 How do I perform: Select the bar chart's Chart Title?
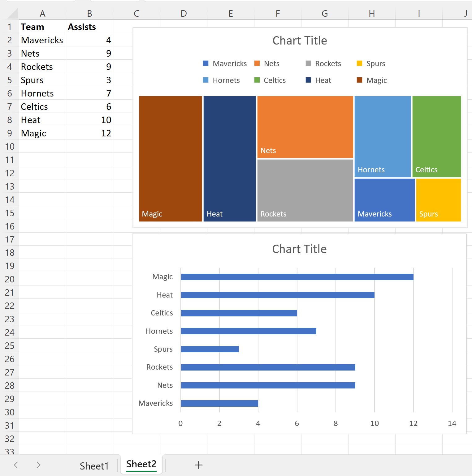[299, 249]
